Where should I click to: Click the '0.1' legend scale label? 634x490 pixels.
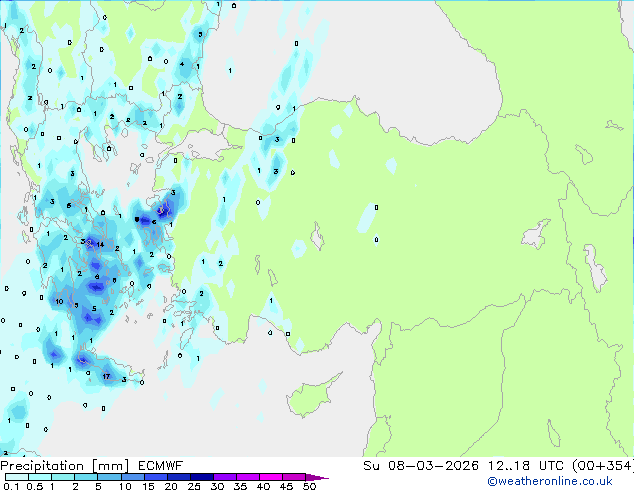[x=11, y=486]
